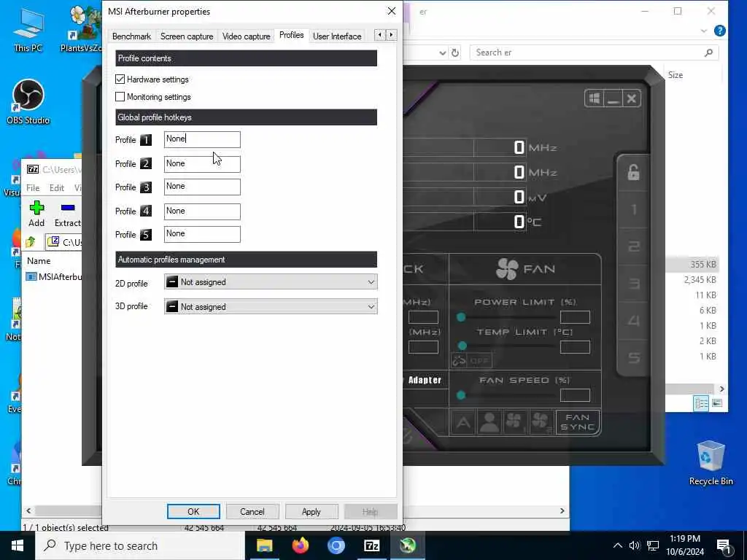Check the Monitoring settings checkbox
This screenshot has height=560, width=747.
pyautogui.click(x=120, y=97)
